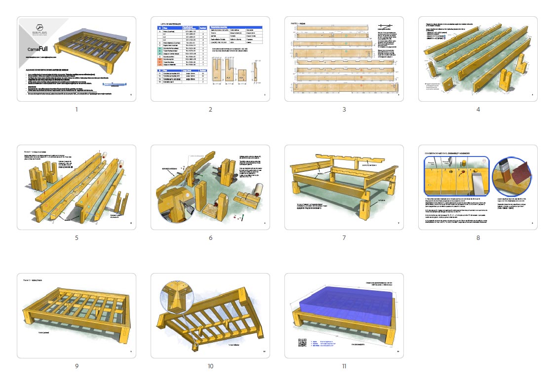The height and width of the screenshot is (392, 554).
Task: Open page 9 finished bed side view thumbnail
Action: coord(77,315)
